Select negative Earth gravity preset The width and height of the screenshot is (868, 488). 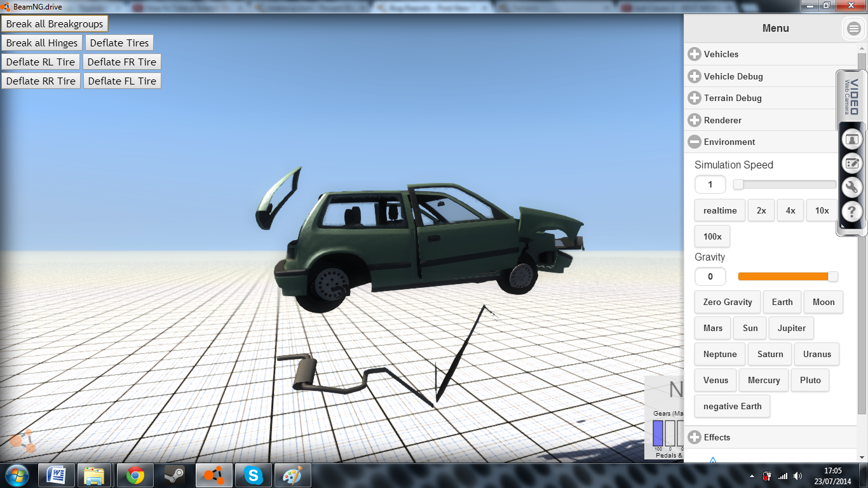733,406
